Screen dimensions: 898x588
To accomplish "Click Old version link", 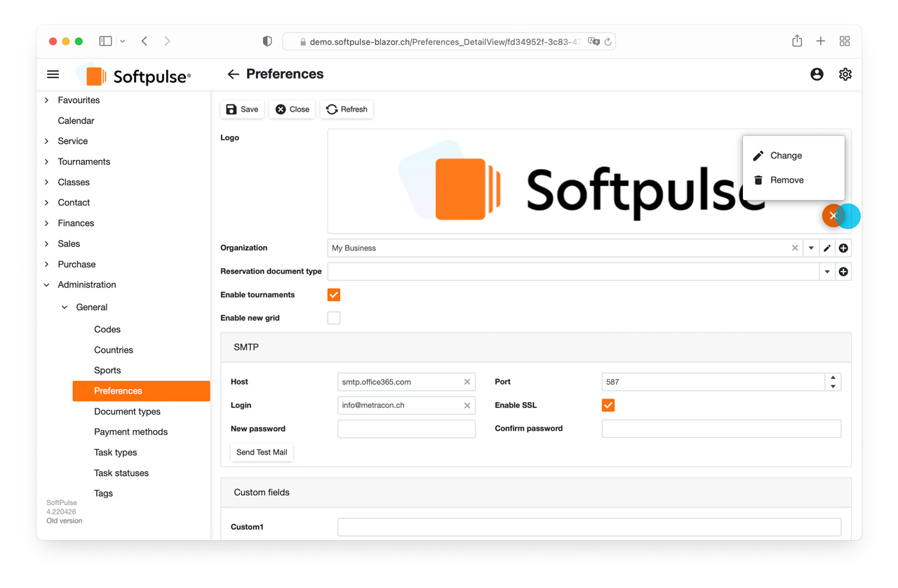I will point(65,521).
